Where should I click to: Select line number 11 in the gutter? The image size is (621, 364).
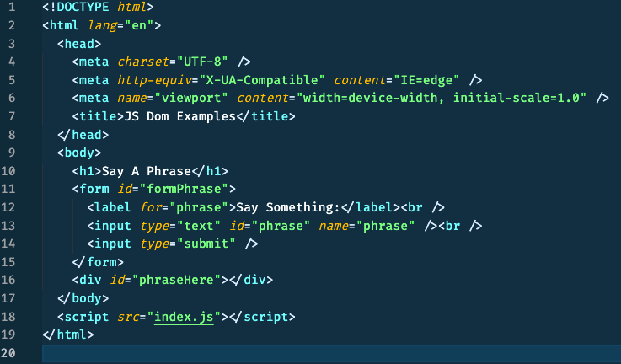[8, 189]
